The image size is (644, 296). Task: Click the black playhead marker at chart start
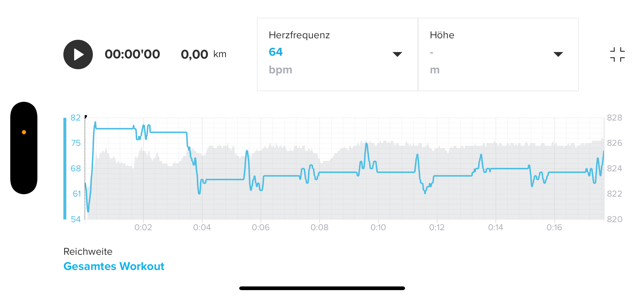coord(86,117)
